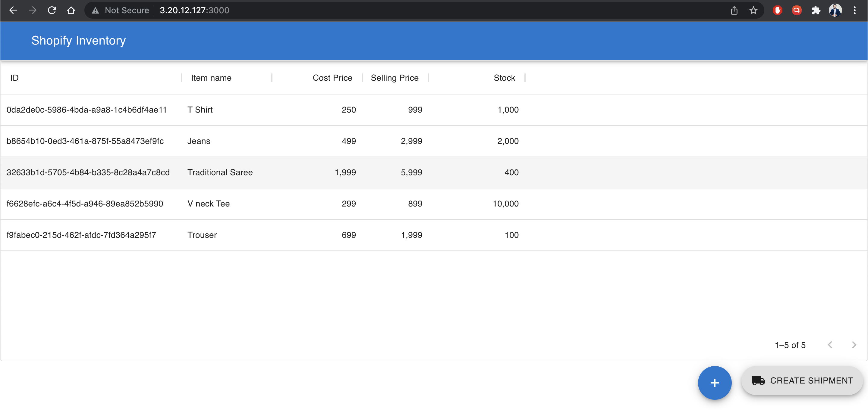Click the browser forward arrow
The image size is (868, 410).
(x=32, y=11)
